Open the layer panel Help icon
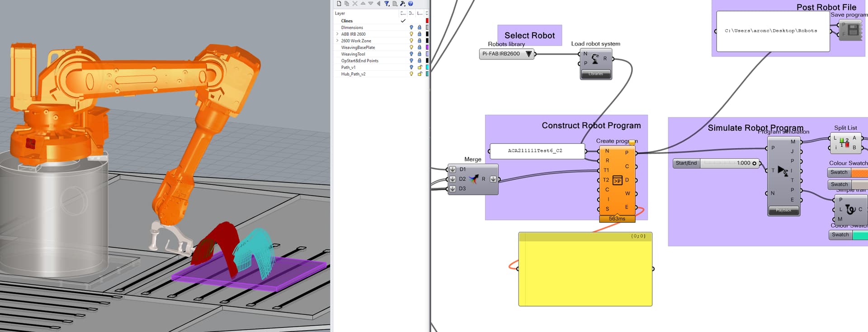Image resolution: width=868 pixels, height=332 pixels. pos(410,4)
